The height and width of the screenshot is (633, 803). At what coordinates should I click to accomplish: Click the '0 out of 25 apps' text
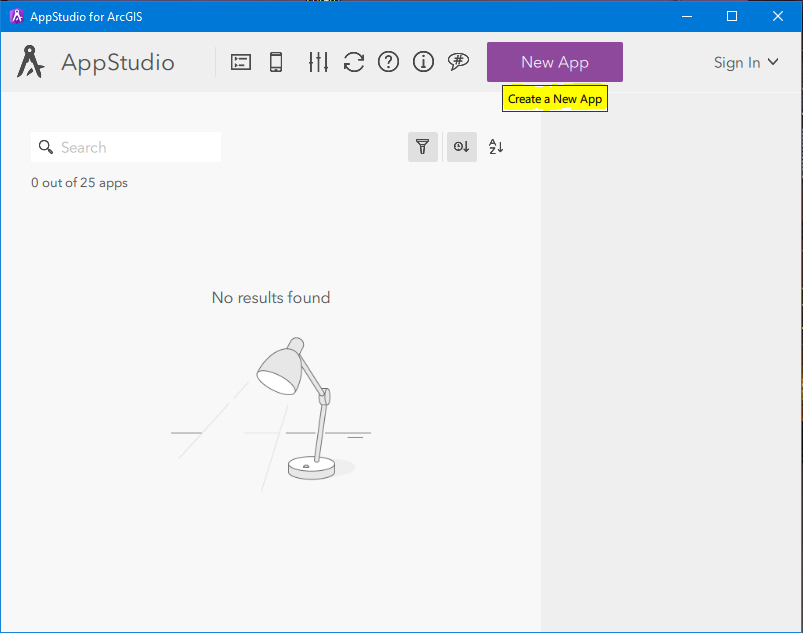(79, 183)
